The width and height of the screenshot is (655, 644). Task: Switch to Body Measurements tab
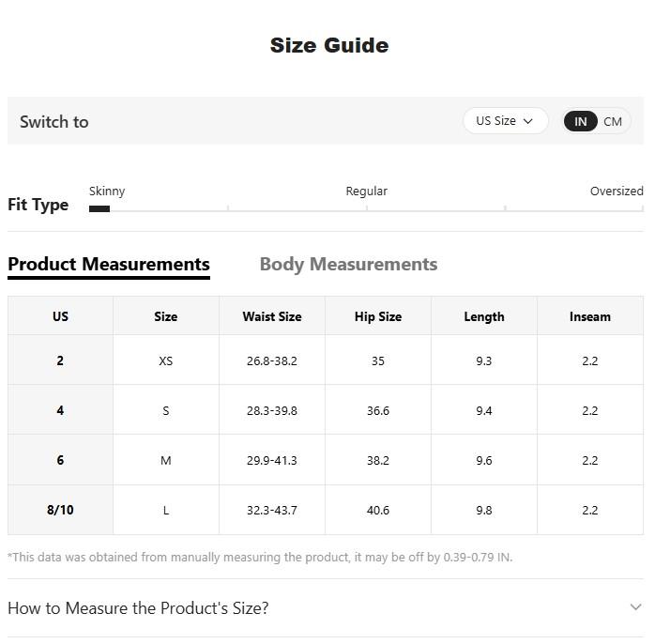point(348,264)
